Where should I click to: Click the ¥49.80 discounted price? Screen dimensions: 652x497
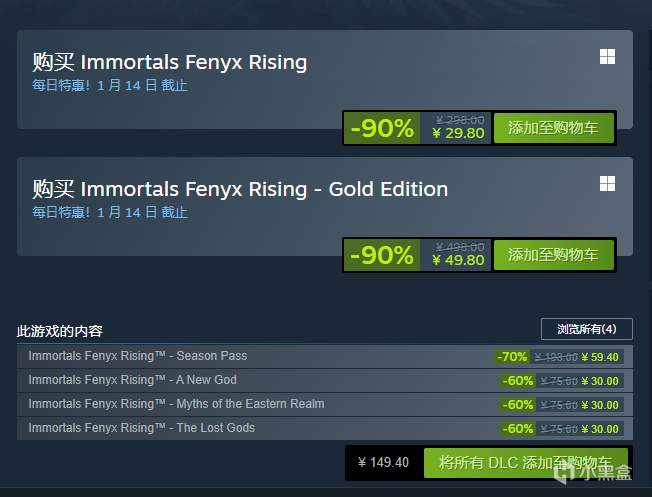coord(458,260)
